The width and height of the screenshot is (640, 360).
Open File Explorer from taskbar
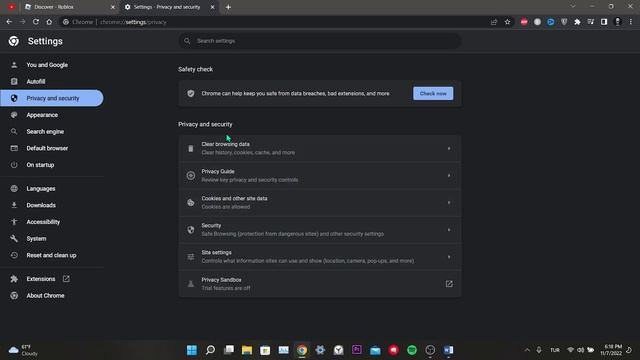click(247, 350)
